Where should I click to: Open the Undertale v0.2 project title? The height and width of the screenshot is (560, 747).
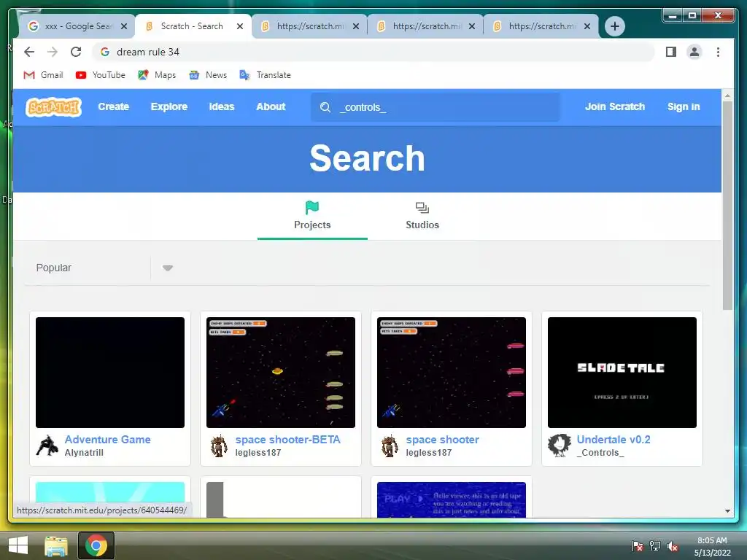pos(613,440)
